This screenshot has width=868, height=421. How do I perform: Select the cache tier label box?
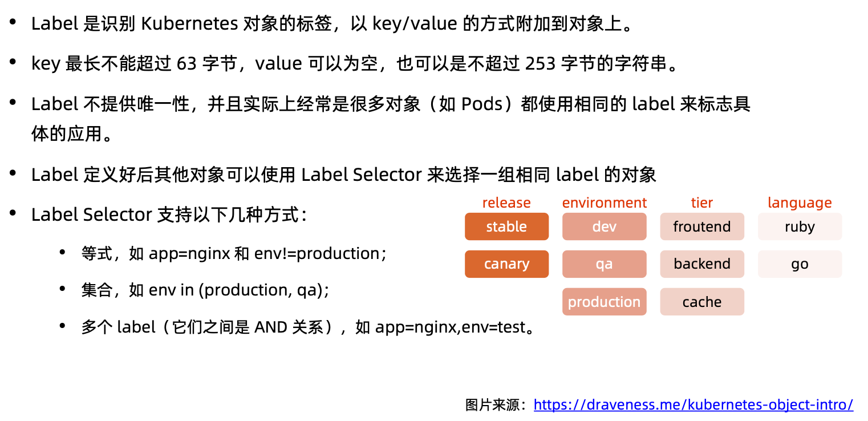click(x=701, y=302)
